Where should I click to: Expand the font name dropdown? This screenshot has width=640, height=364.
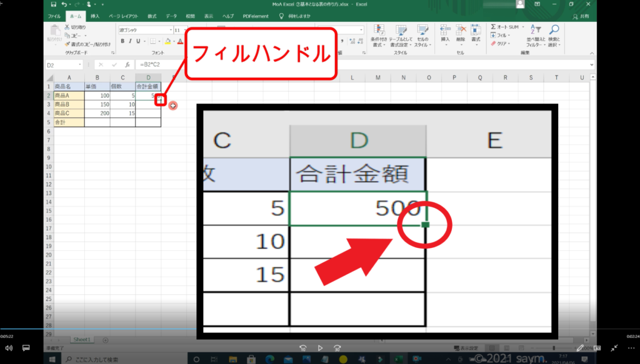170,30
